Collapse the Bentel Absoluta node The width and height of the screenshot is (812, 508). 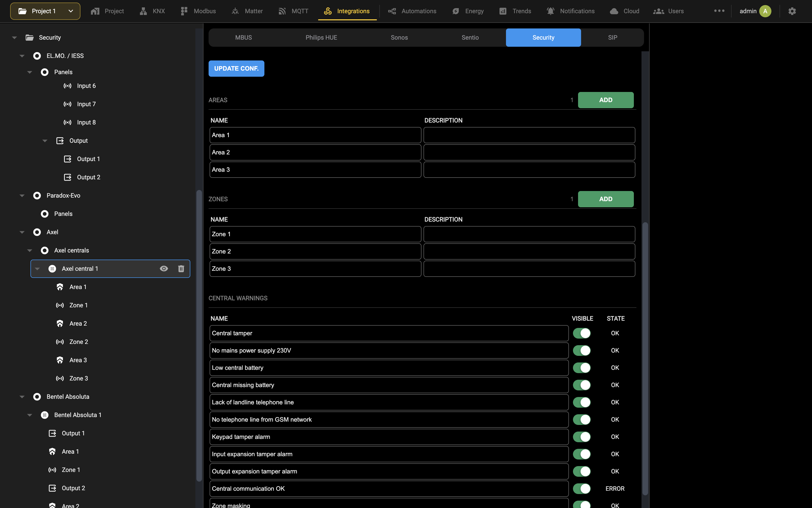click(22, 397)
